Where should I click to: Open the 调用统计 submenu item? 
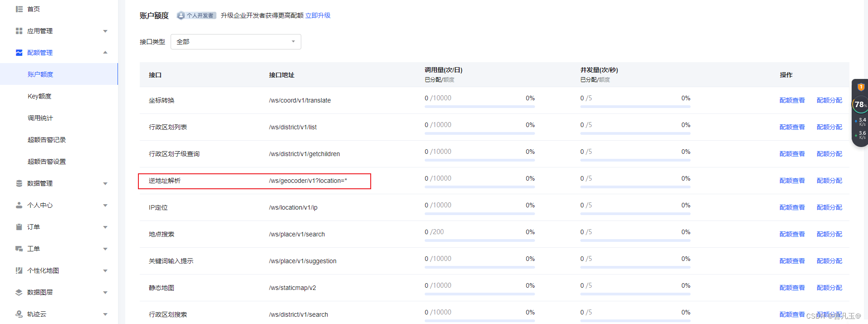pyautogui.click(x=40, y=118)
